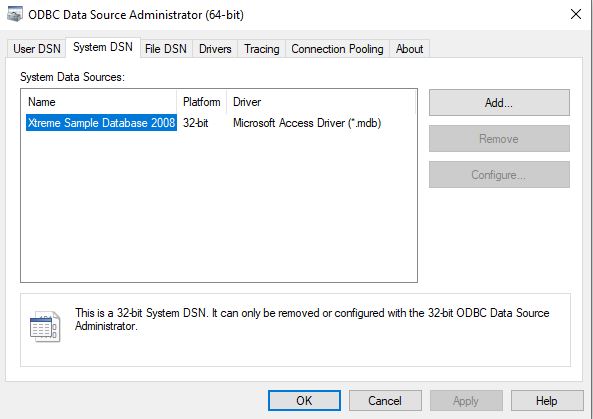The width and height of the screenshot is (593, 419).
Task: Go to the Drivers tab
Action: point(215,49)
